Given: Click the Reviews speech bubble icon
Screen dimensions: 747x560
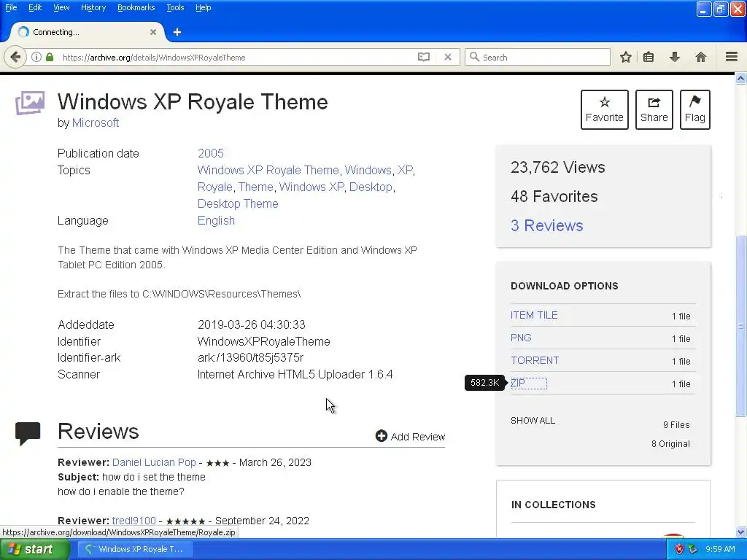Looking at the screenshot, I should 28,433.
